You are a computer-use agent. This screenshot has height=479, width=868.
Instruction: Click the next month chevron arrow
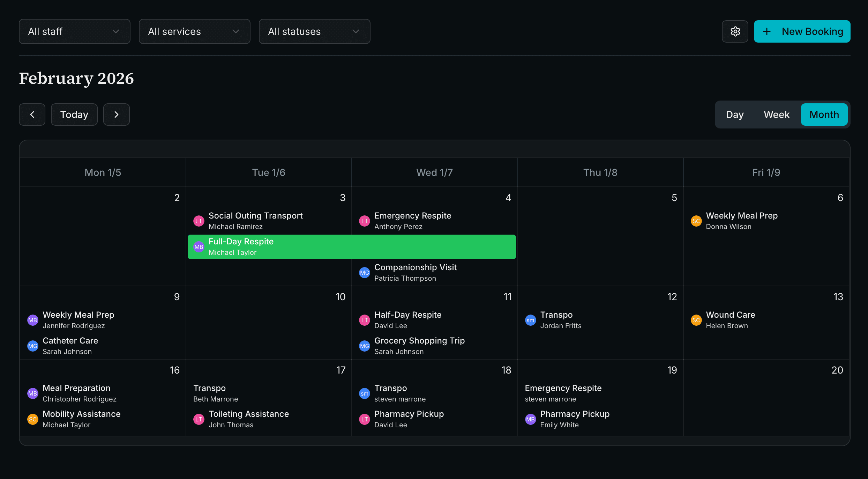pyautogui.click(x=116, y=115)
